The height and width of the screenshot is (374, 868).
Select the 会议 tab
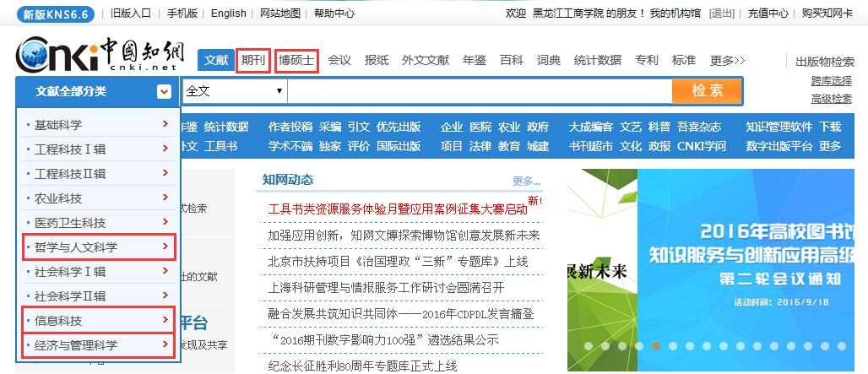click(339, 60)
